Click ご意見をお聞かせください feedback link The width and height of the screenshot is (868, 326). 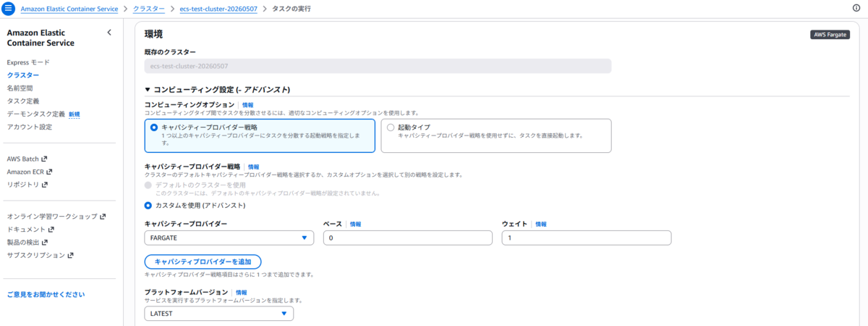(x=46, y=294)
